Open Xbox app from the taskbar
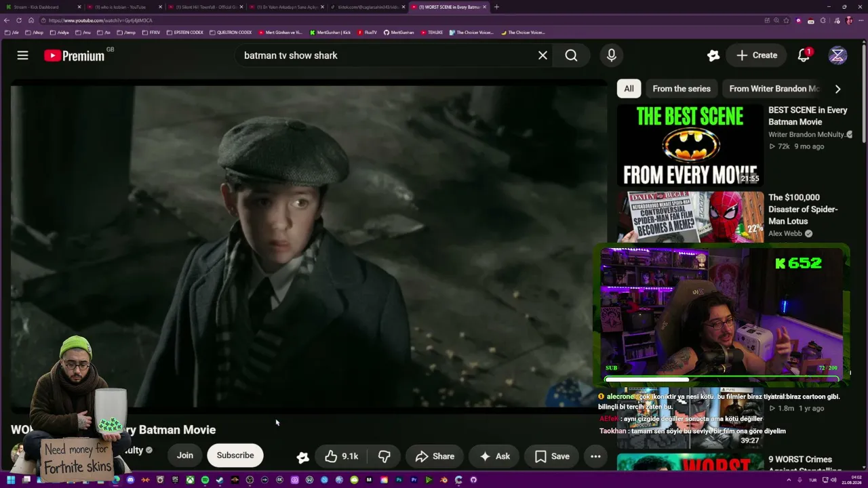The width and height of the screenshot is (868, 488). 190,480
